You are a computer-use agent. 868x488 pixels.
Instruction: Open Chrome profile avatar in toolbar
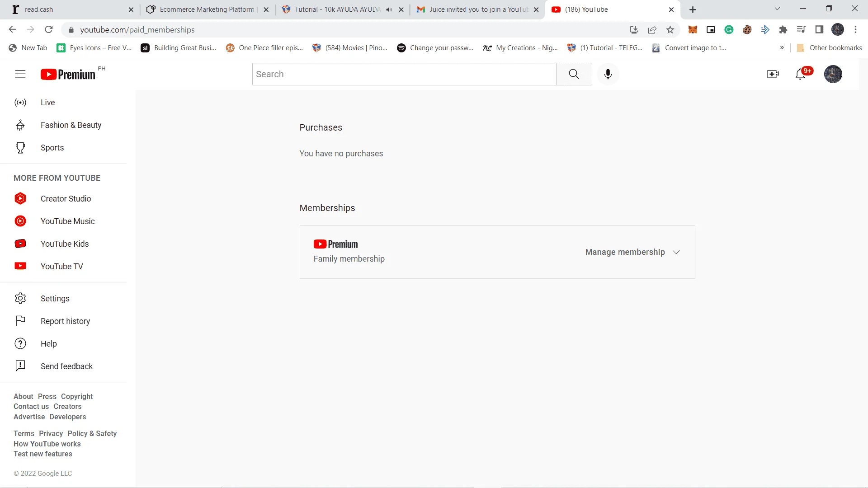point(838,30)
